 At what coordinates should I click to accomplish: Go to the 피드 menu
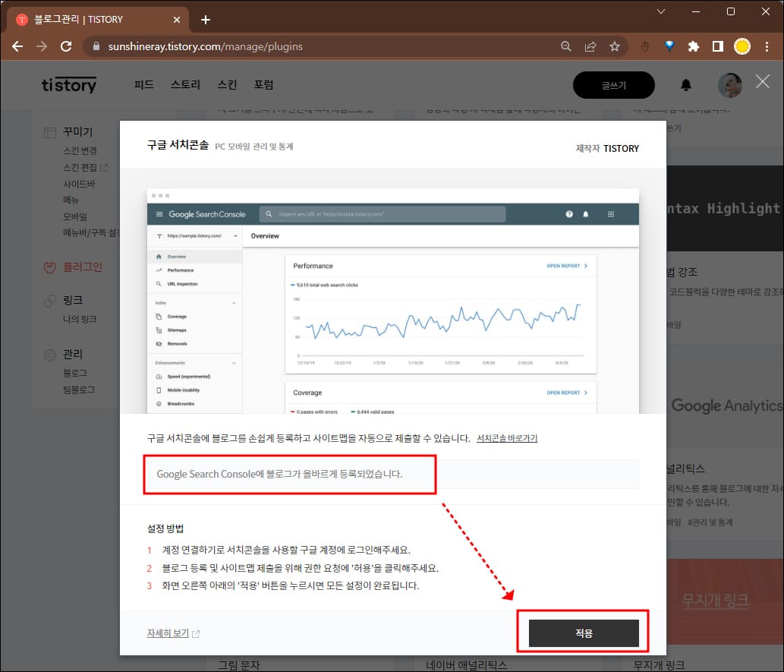tap(143, 84)
